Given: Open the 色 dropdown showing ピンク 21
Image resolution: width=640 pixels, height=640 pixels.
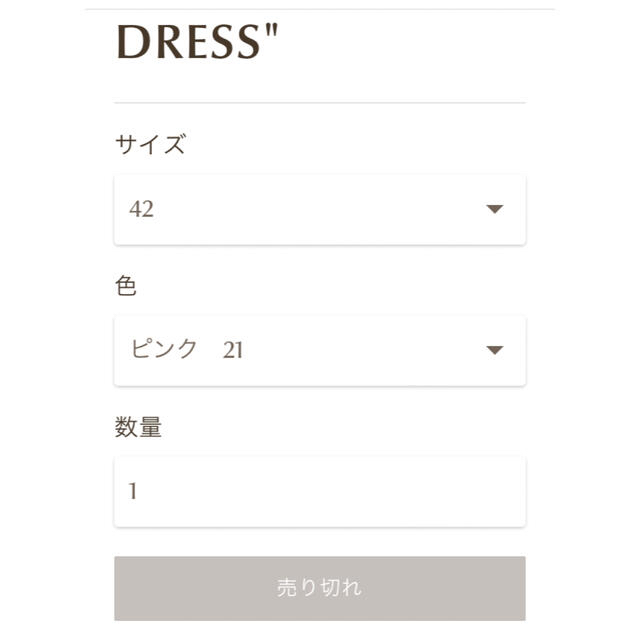Looking at the screenshot, I should tap(320, 351).
